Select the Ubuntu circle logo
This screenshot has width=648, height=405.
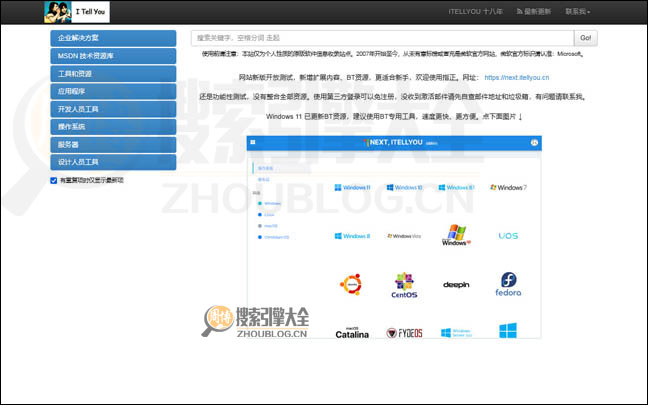click(x=351, y=284)
